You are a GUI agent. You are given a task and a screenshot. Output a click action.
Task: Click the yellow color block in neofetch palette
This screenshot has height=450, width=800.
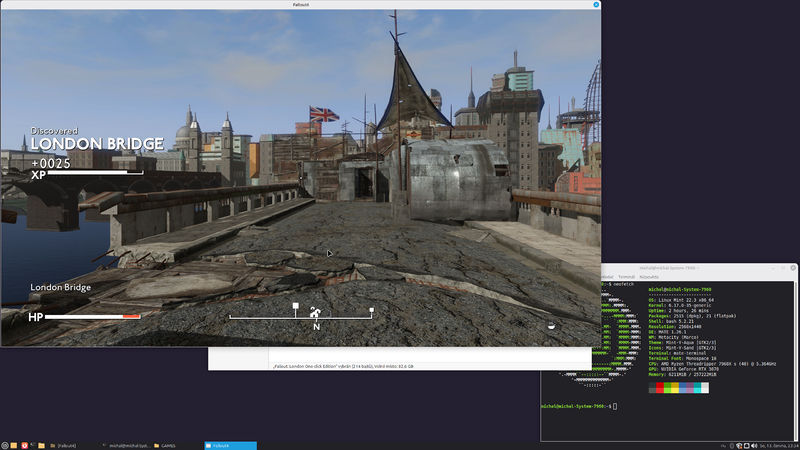[675, 387]
